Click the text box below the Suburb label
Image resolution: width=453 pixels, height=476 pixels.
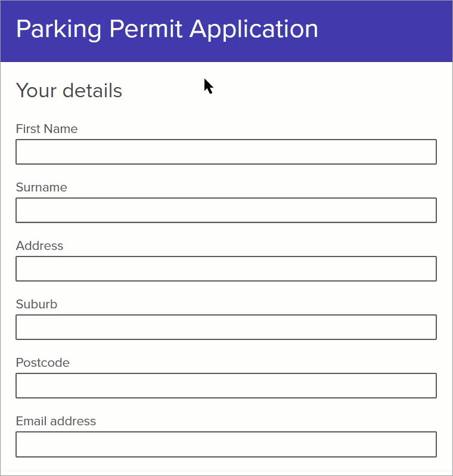pos(226,327)
